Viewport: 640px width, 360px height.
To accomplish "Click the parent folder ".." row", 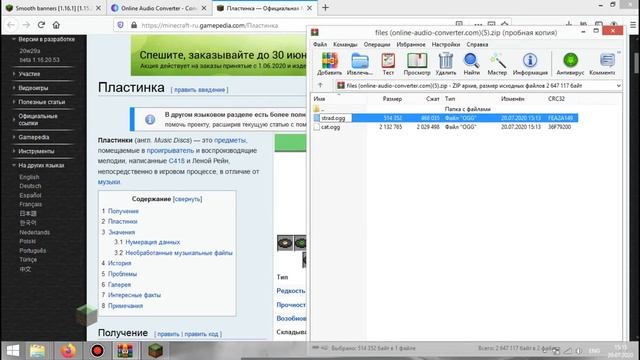I will 445,109.
